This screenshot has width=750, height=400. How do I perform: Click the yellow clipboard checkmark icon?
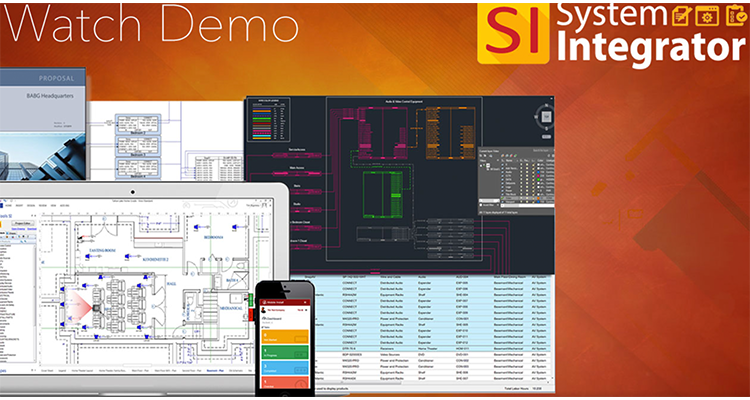pos(737,15)
